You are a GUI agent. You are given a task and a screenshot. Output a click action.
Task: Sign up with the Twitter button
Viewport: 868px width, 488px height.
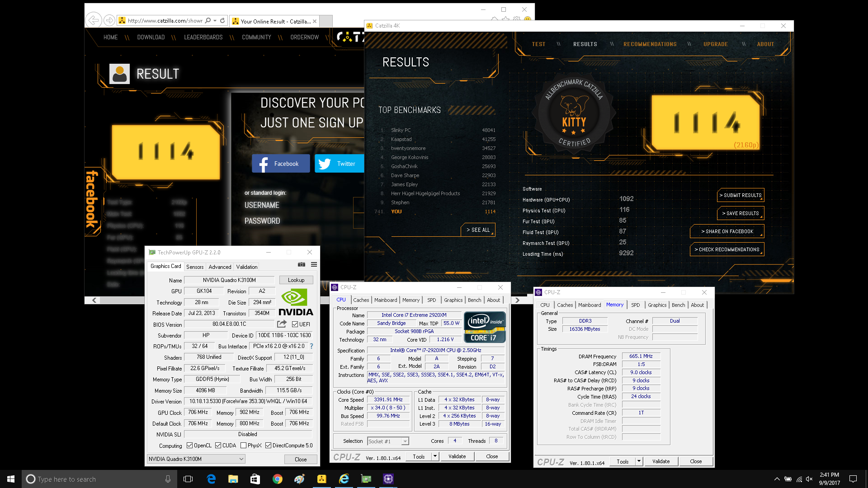339,164
